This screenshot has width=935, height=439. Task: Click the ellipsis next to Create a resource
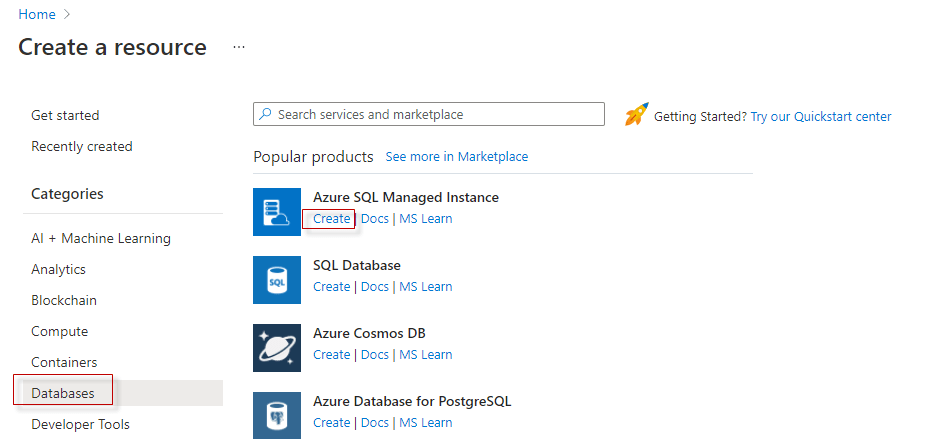239,47
